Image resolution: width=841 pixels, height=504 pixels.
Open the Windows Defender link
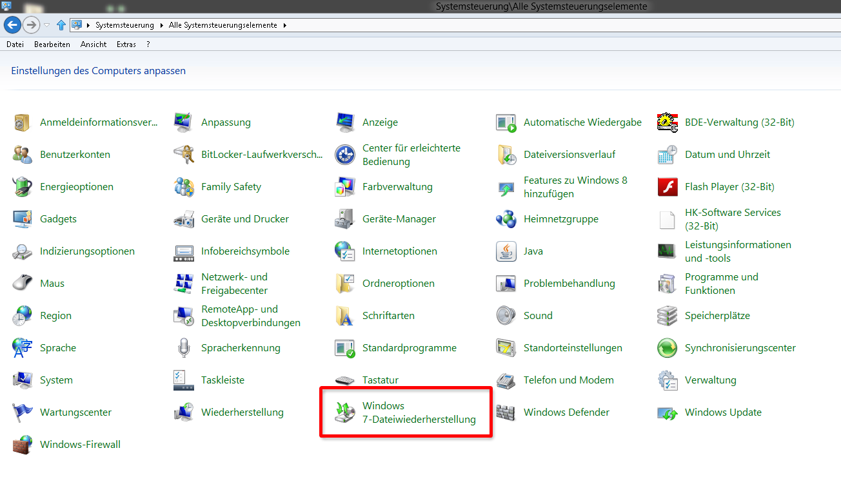566,412
